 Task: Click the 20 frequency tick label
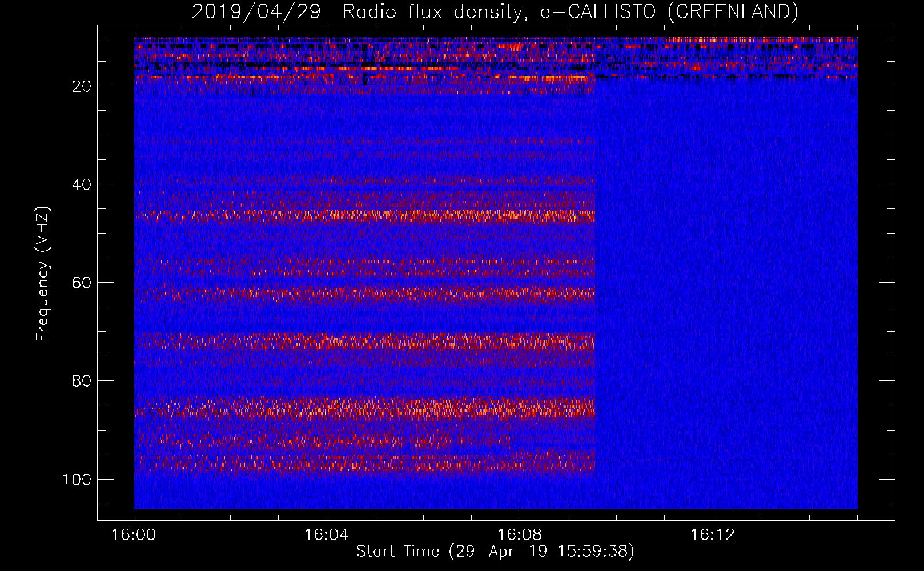82,86
